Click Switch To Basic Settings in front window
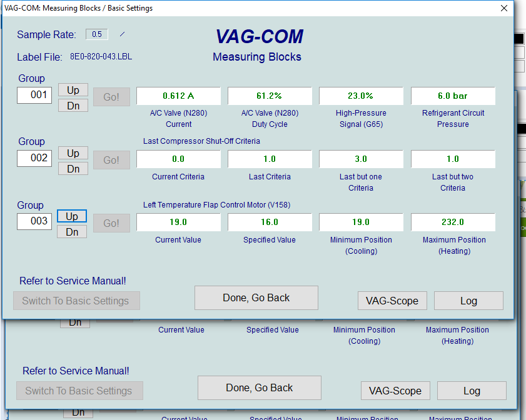This screenshot has height=420, width=526. point(76,301)
